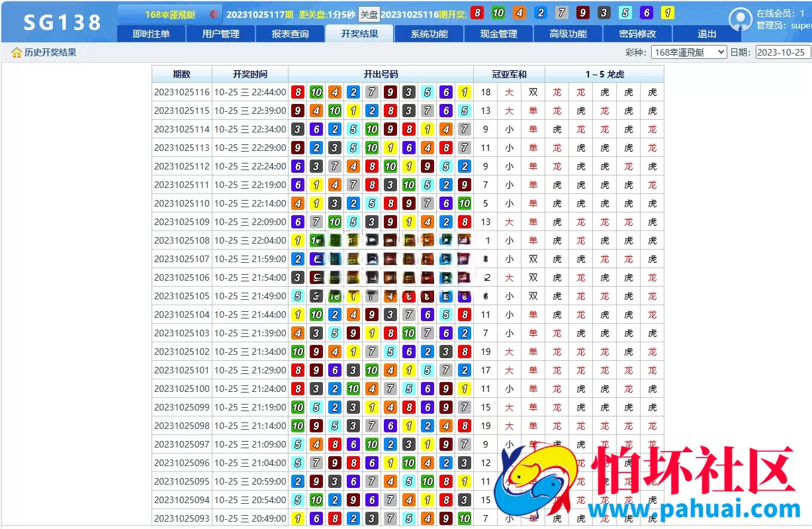Click the 20231025117期 current issue text
This screenshot has height=529, width=812.
coord(259,14)
